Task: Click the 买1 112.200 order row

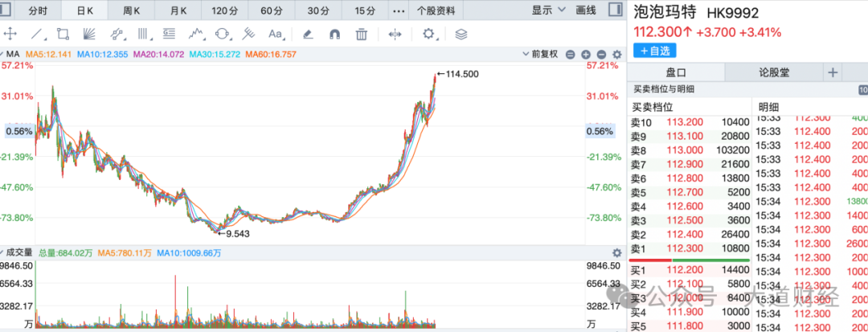Action: click(x=690, y=271)
